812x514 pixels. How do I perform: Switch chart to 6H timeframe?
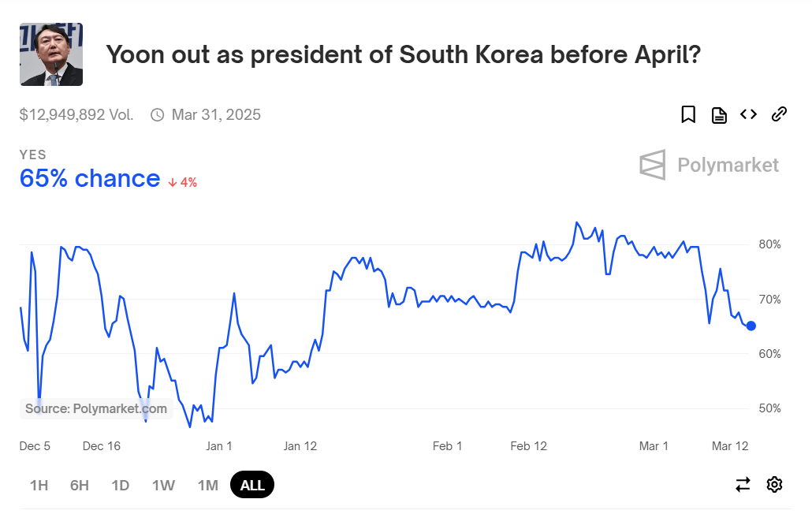(x=79, y=485)
